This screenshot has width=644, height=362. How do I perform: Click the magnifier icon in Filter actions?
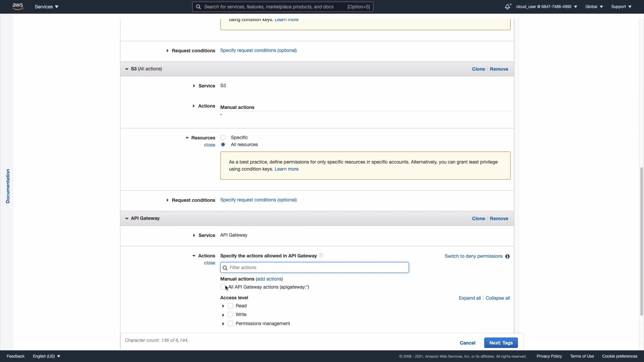pos(225,268)
